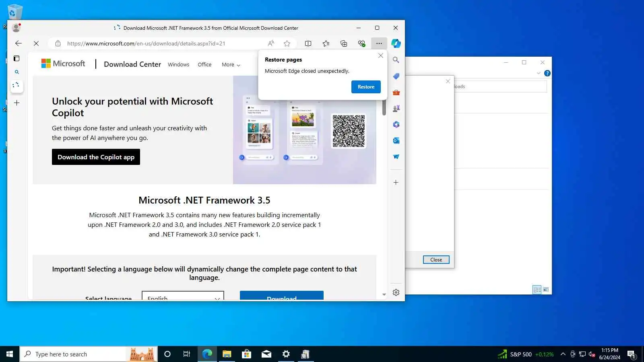The width and height of the screenshot is (644, 362).
Task: Open the blue paper plane icon in Edge sidebar
Action: click(396, 156)
